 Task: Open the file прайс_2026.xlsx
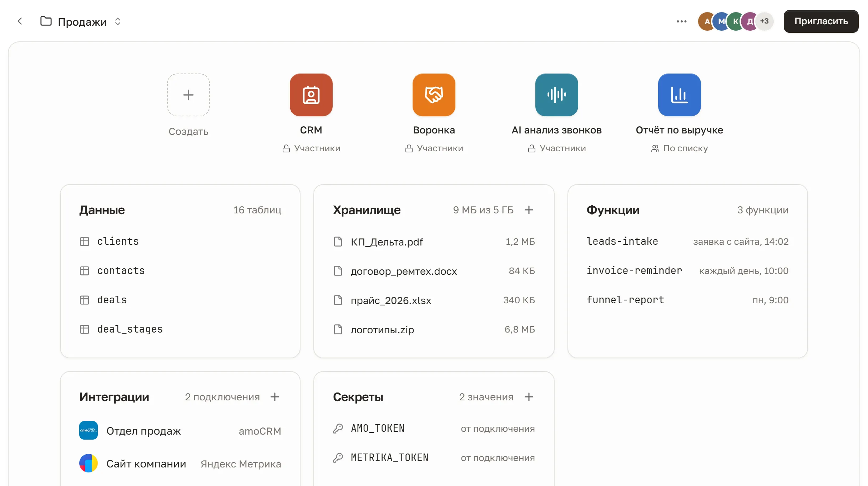click(434, 300)
